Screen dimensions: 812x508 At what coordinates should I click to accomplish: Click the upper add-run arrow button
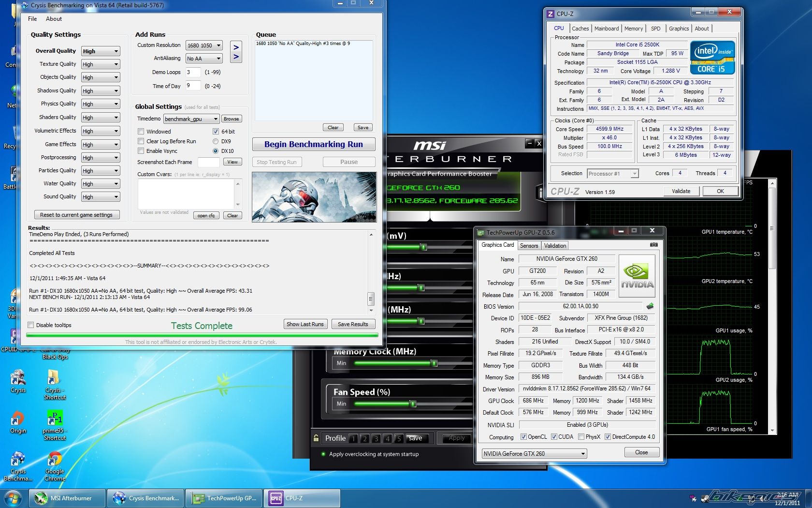(x=236, y=47)
